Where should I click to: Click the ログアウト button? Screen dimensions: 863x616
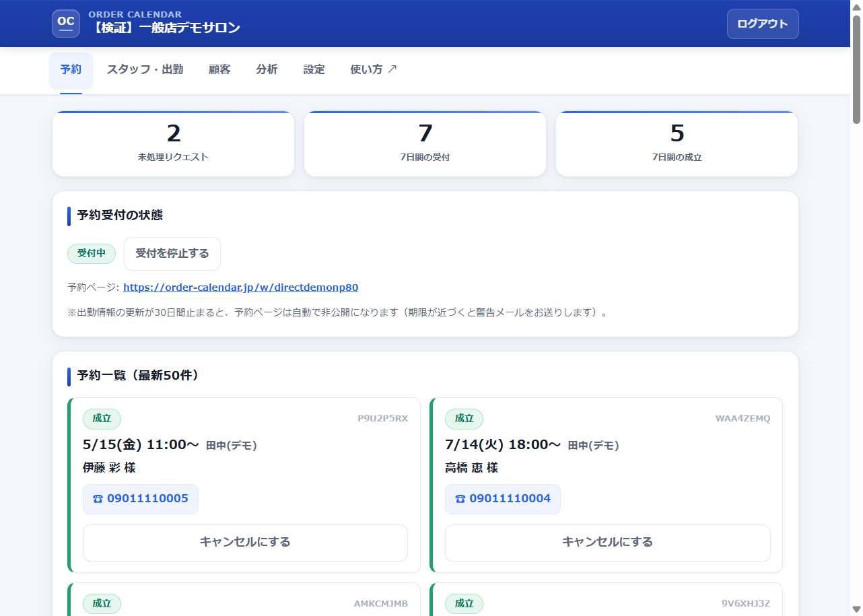click(763, 24)
